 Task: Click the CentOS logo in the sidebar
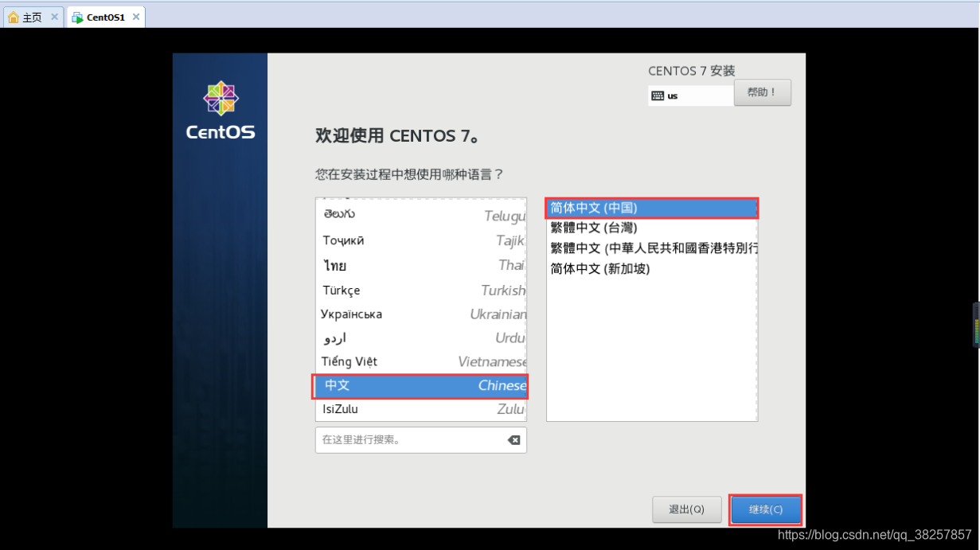(x=221, y=111)
